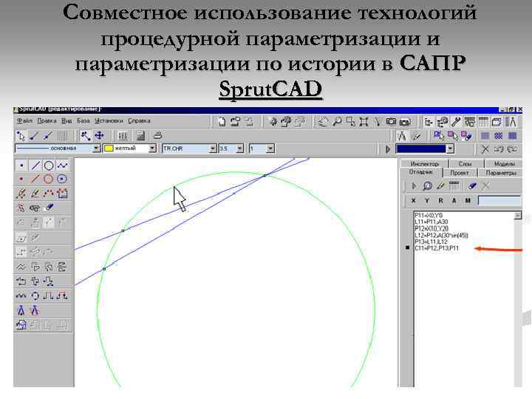Click the M button in debugger panel
This screenshot has width=532, height=399.
(468, 200)
